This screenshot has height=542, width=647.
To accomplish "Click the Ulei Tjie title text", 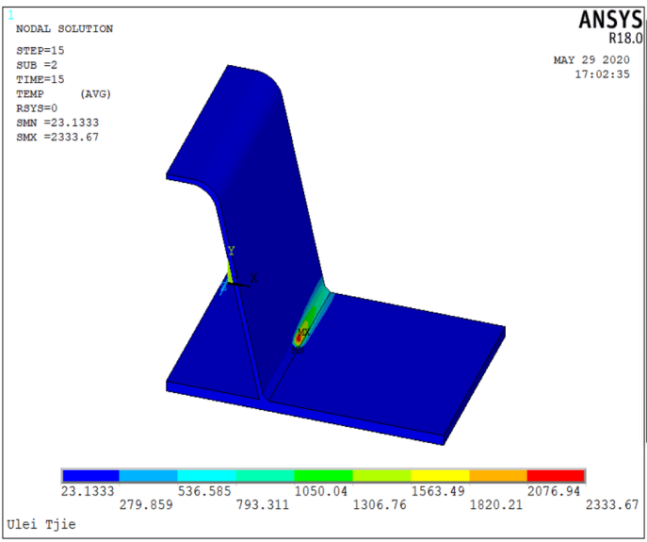I will click(x=41, y=525).
